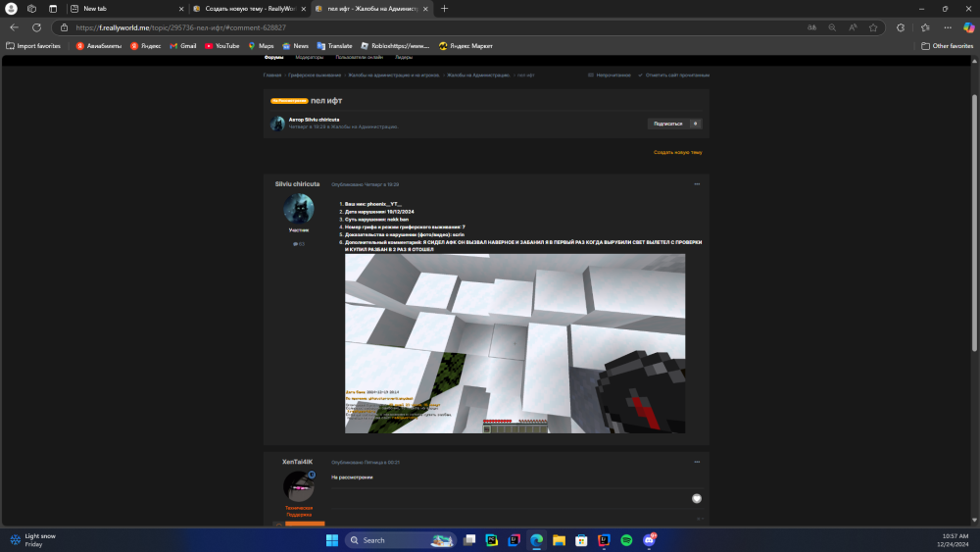Open the Other favorites folder
This screenshot has height=552, width=980.
[947, 46]
